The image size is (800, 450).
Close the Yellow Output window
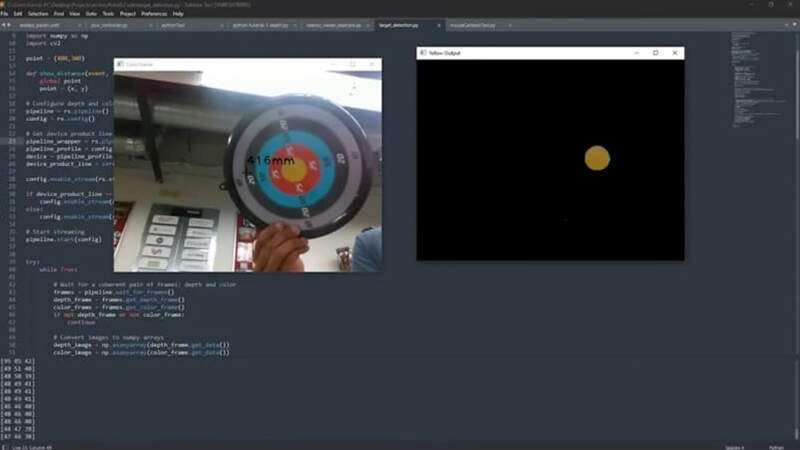pos(675,53)
